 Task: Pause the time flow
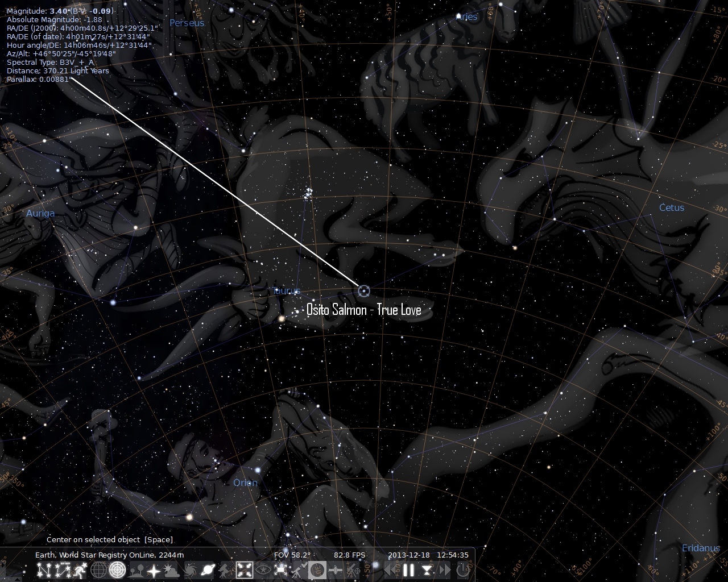click(x=408, y=570)
